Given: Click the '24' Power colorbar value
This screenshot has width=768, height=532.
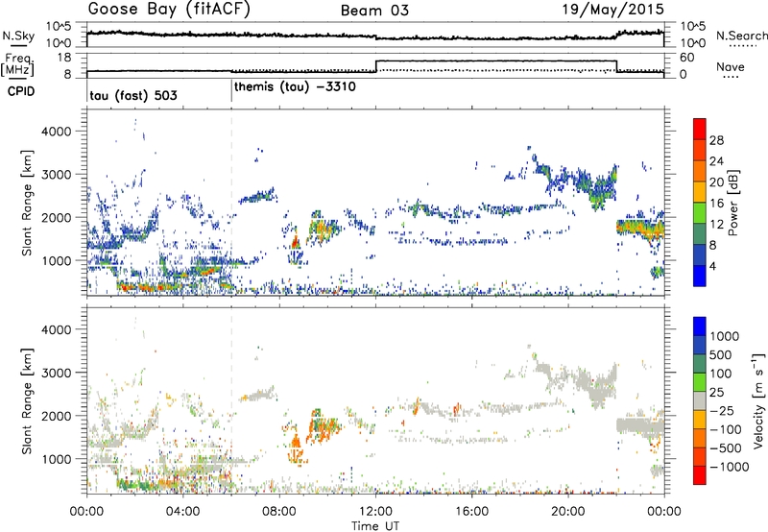Looking at the screenshot, I should pyautogui.click(x=716, y=161).
